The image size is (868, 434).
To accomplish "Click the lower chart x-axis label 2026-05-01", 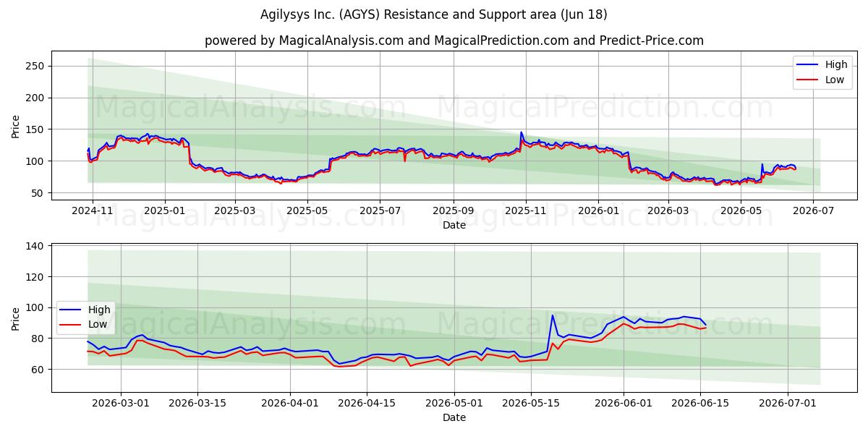I will click(x=454, y=404).
